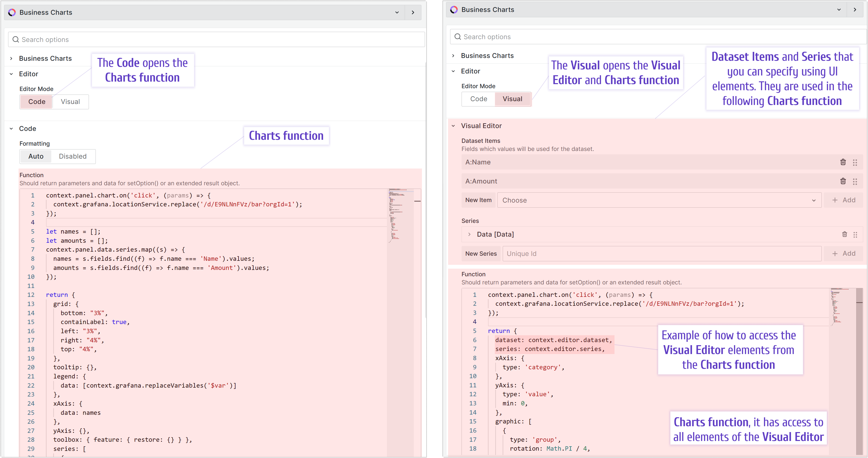868x458 pixels.
Task: Set Formatting to Disabled
Action: click(x=73, y=156)
